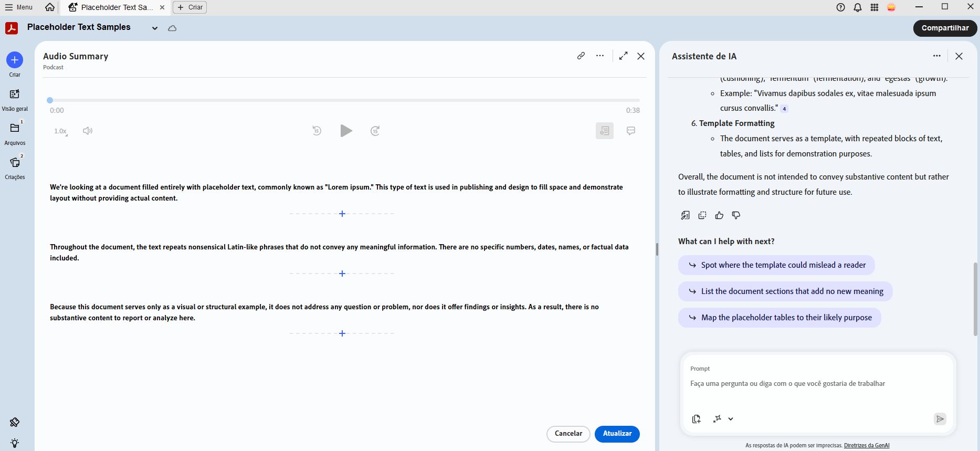Click the thumbs up icon

719,215
